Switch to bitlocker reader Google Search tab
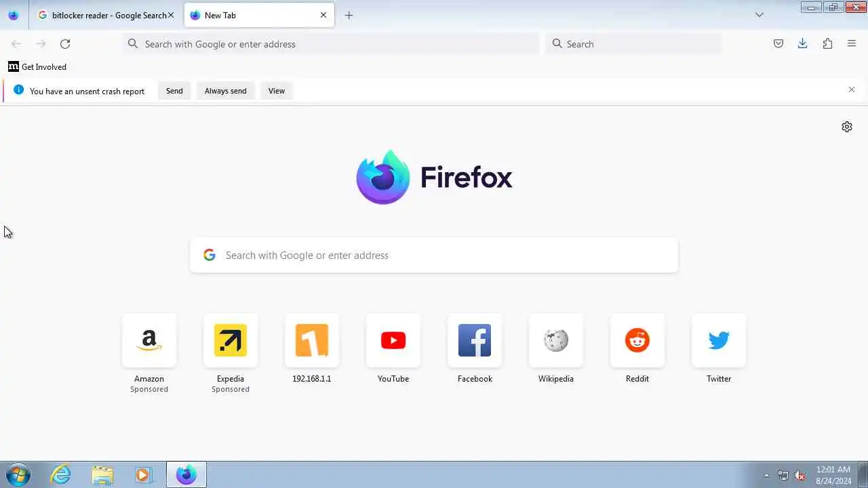This screenshot has height=488, width=868. [x=106, y=15]
